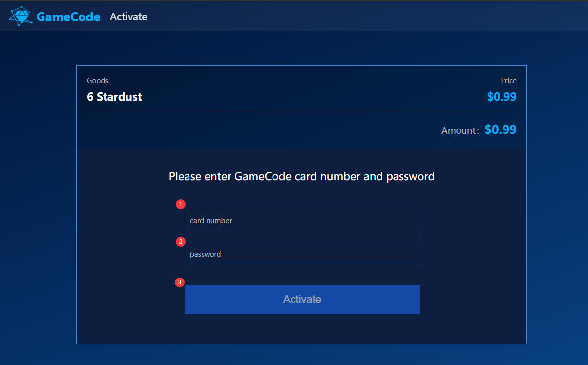Focus the password input field
The image size is (588, 365).
[x=302, y=254]
